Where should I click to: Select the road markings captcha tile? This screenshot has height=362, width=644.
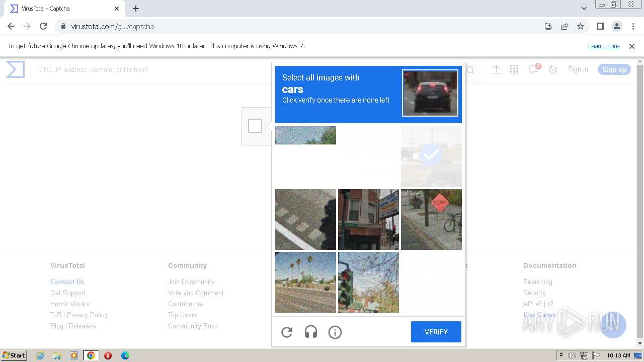pyautogui.click(x=305, y=219)
